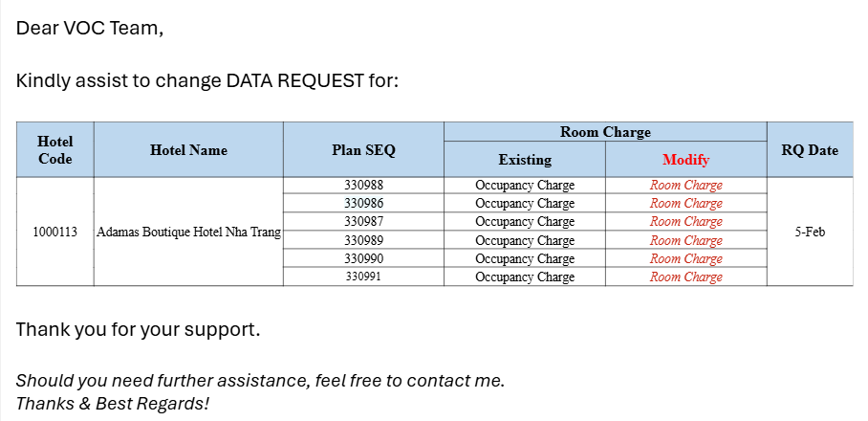This screenshot has width=868, height=421.
Task: Click the red Modify sub-header
Action: click(685, 160)
